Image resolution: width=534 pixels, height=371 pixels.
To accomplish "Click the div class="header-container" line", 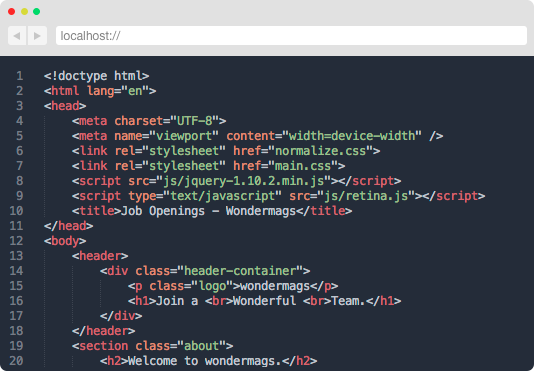I will [x=205, y=271].
